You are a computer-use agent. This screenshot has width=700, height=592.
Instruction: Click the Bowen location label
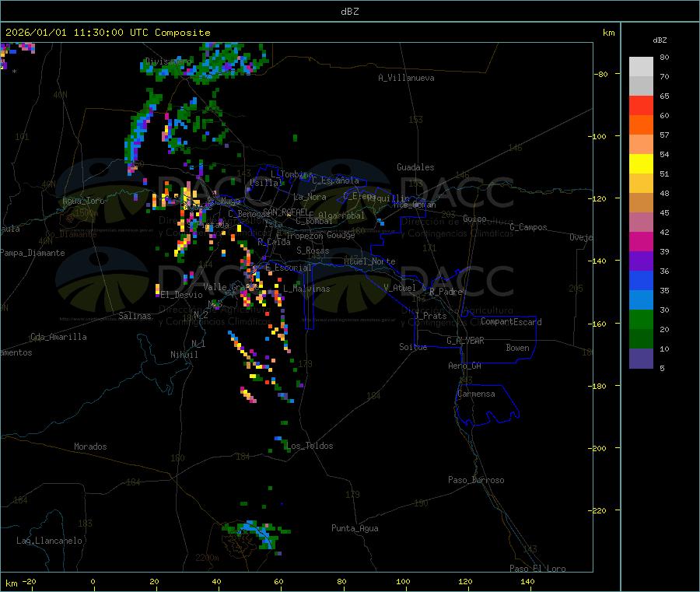click(x=517, y=347)
